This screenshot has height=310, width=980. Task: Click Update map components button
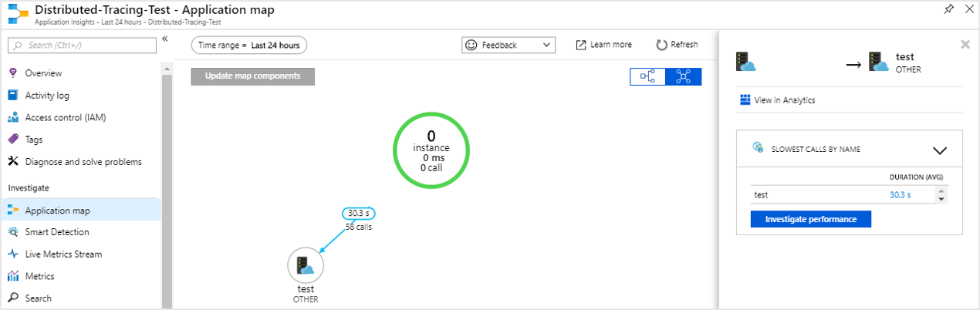coord(253,76)
